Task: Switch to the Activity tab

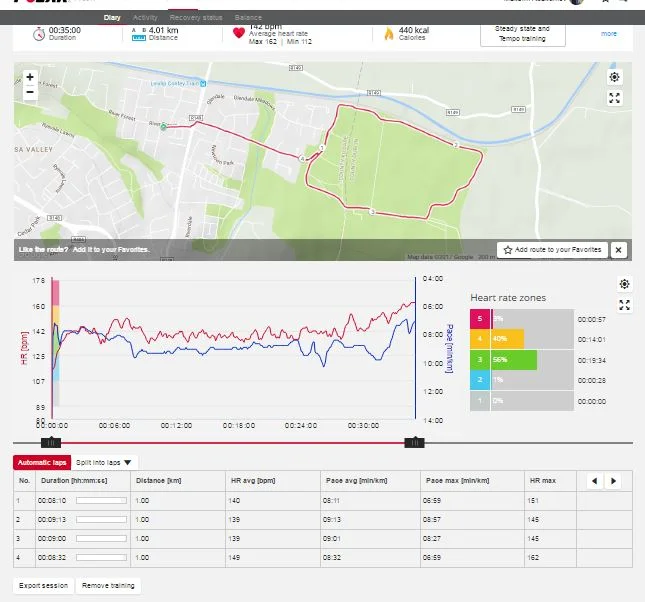Action: 145,18
